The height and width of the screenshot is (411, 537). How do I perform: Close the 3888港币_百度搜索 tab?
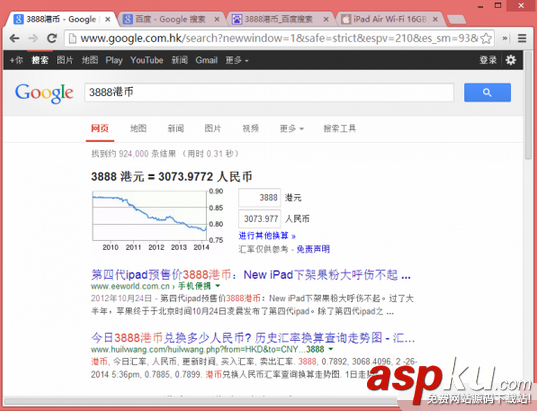point(326,20)
